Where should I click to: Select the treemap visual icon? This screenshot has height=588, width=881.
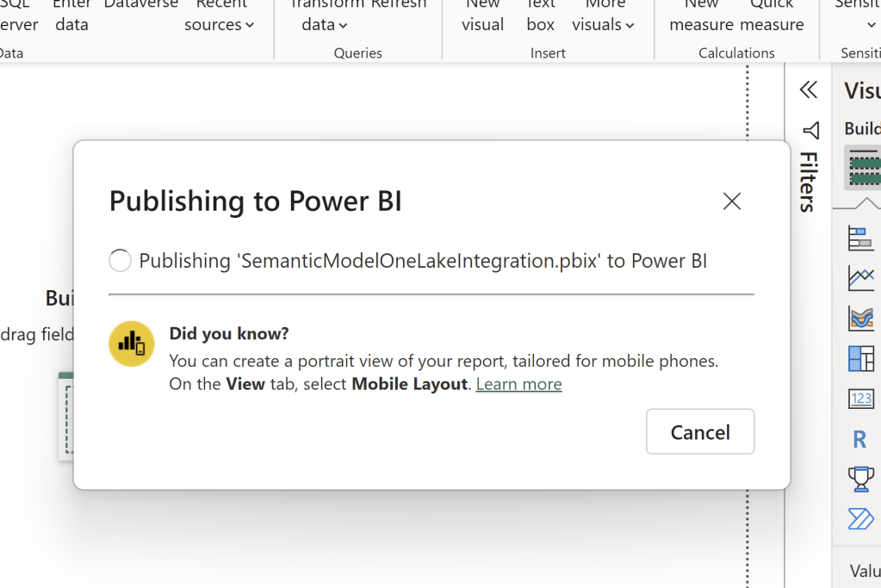pos(860,358)
